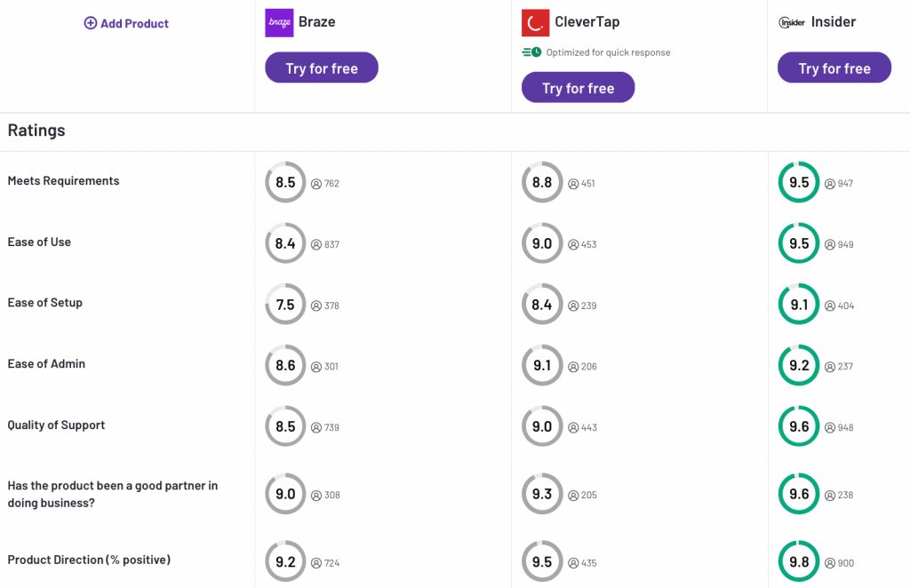Click the Add Product link
This screenshot has height=588, width=910.
click(x=134, y=24)
